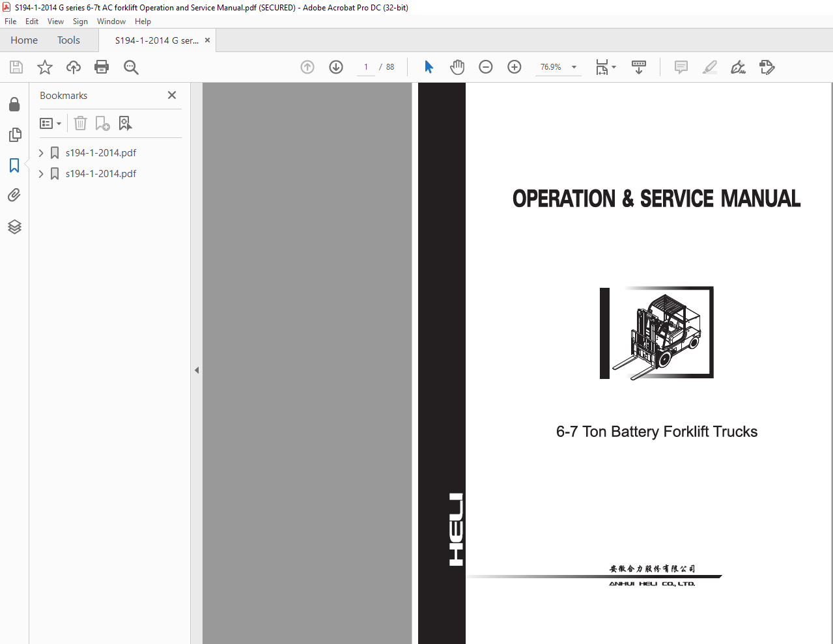Open the Sign menu
The width and height of the screenshot is (833, 644).
(x=80, y=21)
